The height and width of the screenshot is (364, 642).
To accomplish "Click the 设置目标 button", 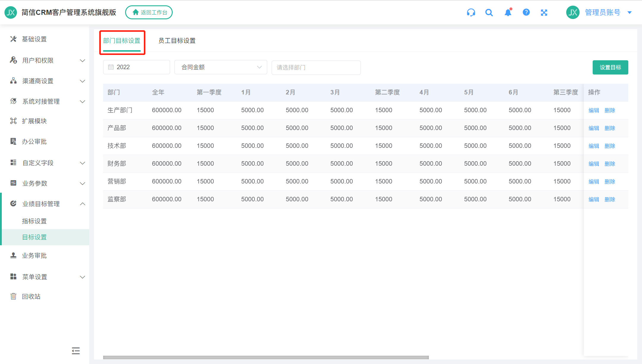I will (x=610, y=67).
